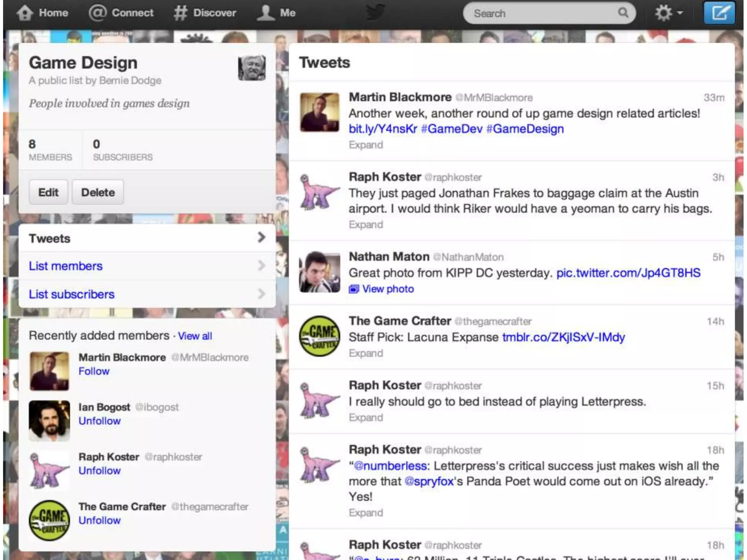Open the Connect tab
Viewport: 747px width, 560px height.
[x=121, y=13]
